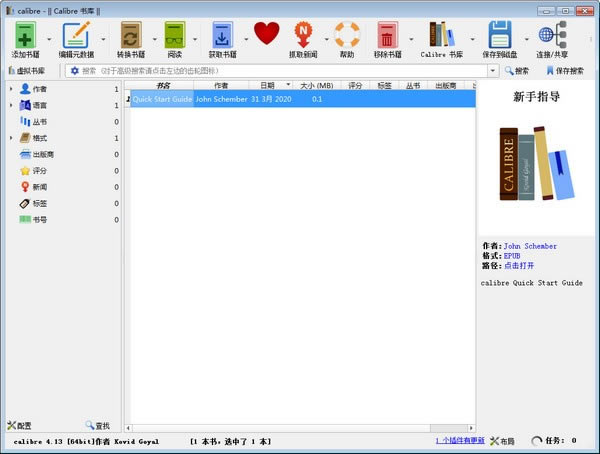The width and height of the screenshot is (600, 454).
Task: Click the John Schember author link
Action: [x=530, y=246]
